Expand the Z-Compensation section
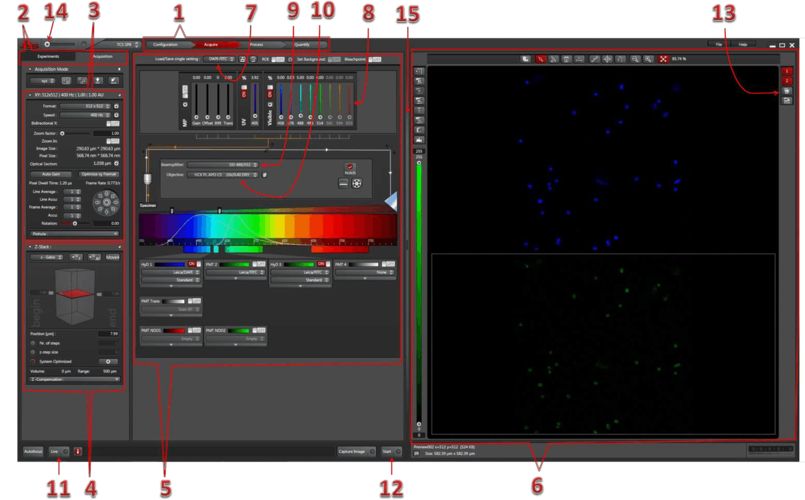The height and width of the screenshot is (500, 805). (74, 380)
